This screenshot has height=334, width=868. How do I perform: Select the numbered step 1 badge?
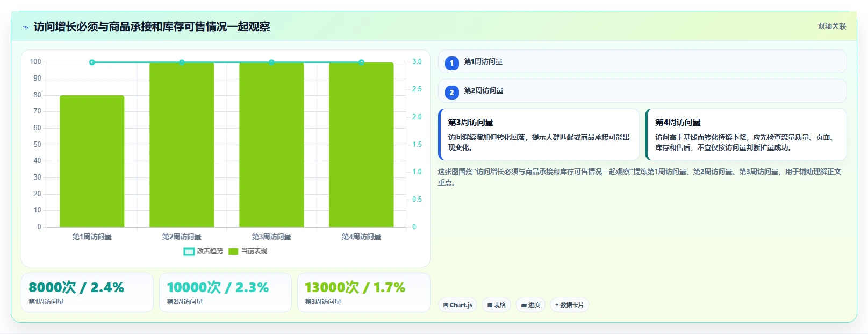coord(451,63)
